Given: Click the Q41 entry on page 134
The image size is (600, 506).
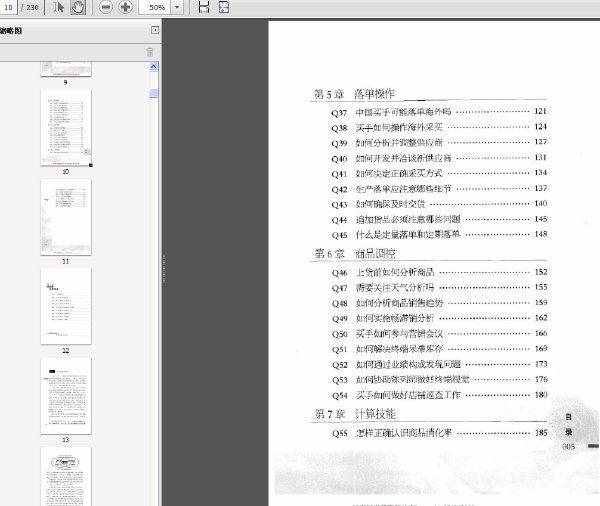Looking at the screenshot, I should click(439, 173).
